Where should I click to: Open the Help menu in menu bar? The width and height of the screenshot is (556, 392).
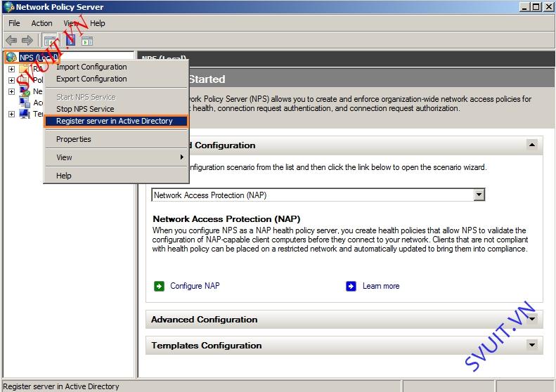[x=98, y=23]
